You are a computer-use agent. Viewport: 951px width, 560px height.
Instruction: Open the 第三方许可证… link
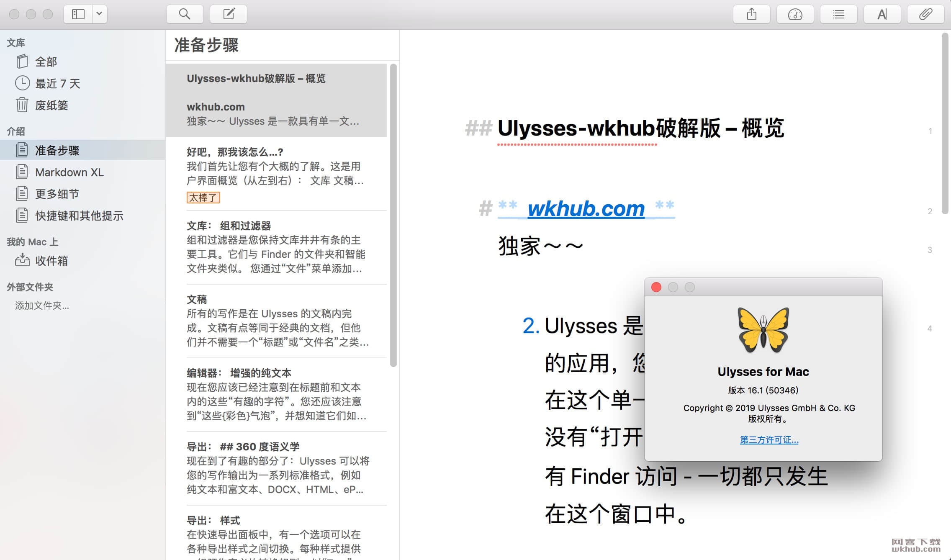click(x=769, y=440)
